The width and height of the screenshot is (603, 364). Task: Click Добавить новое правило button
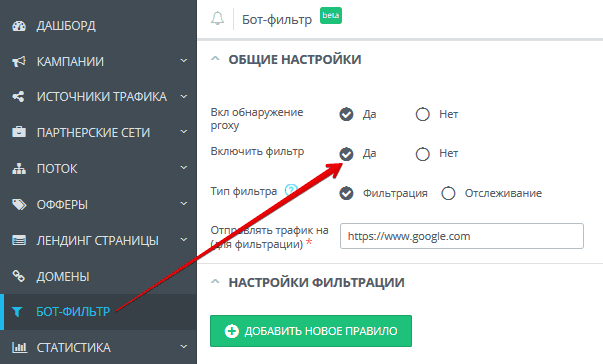[x=311, y=331]
